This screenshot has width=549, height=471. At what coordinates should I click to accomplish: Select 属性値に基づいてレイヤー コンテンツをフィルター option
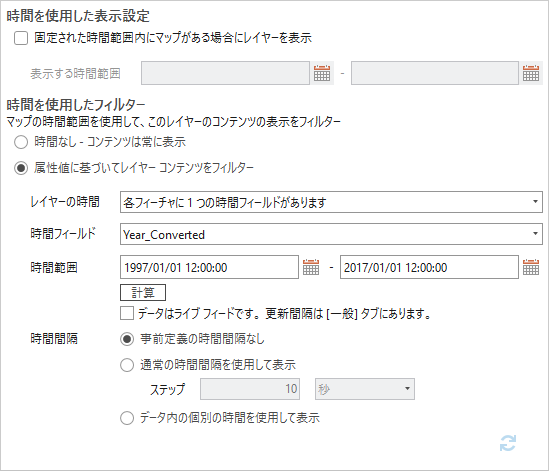click(21, 168)
